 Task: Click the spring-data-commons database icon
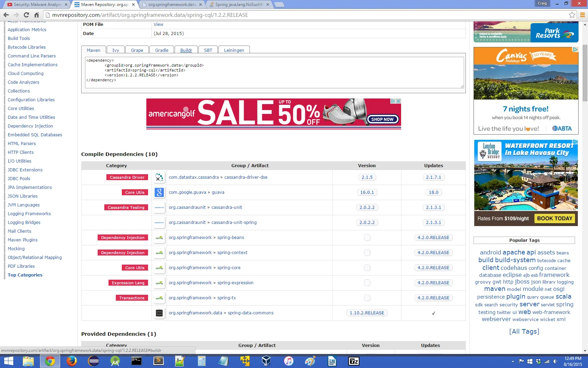pos(159,313)
